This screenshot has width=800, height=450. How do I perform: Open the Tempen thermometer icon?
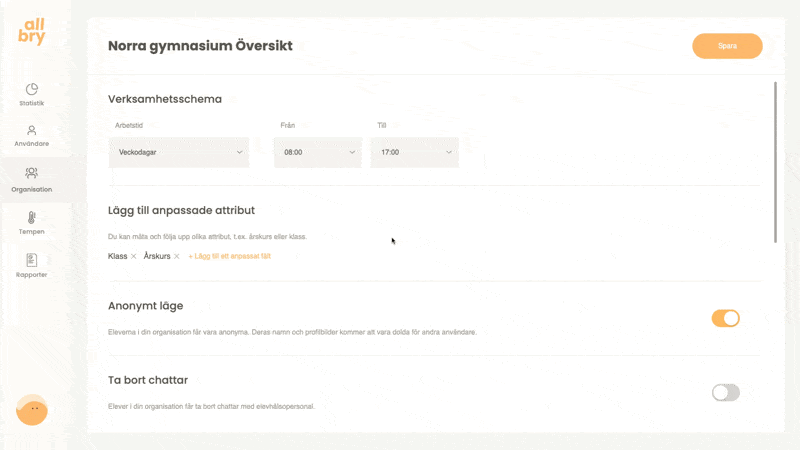(32, 216)
